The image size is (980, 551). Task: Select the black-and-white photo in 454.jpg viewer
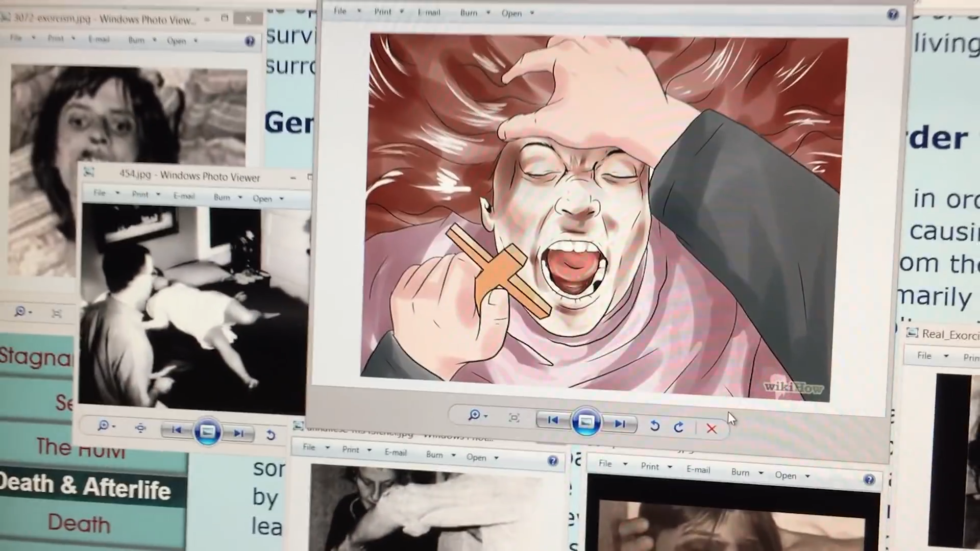point(194,309)
